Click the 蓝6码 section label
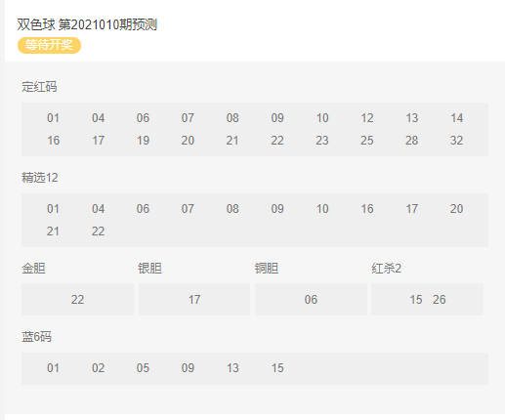The height and width of the screenshot is (420, 505). 36,337
